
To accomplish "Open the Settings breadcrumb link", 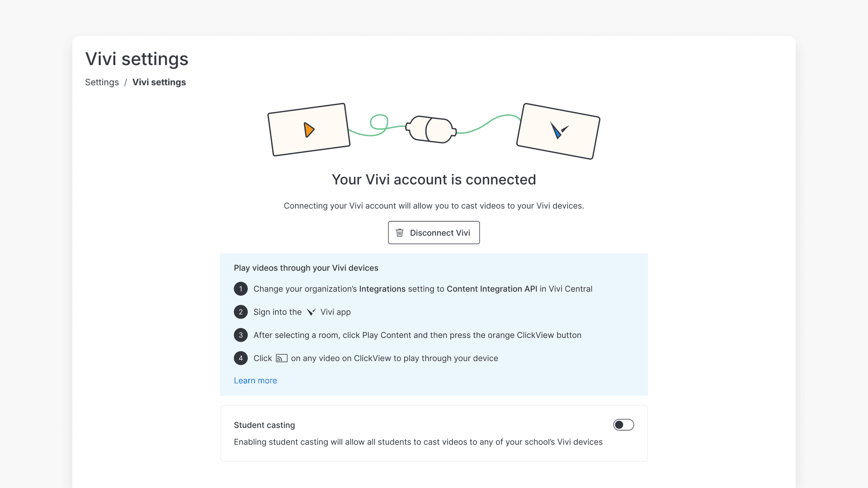I will coord(102,82).
